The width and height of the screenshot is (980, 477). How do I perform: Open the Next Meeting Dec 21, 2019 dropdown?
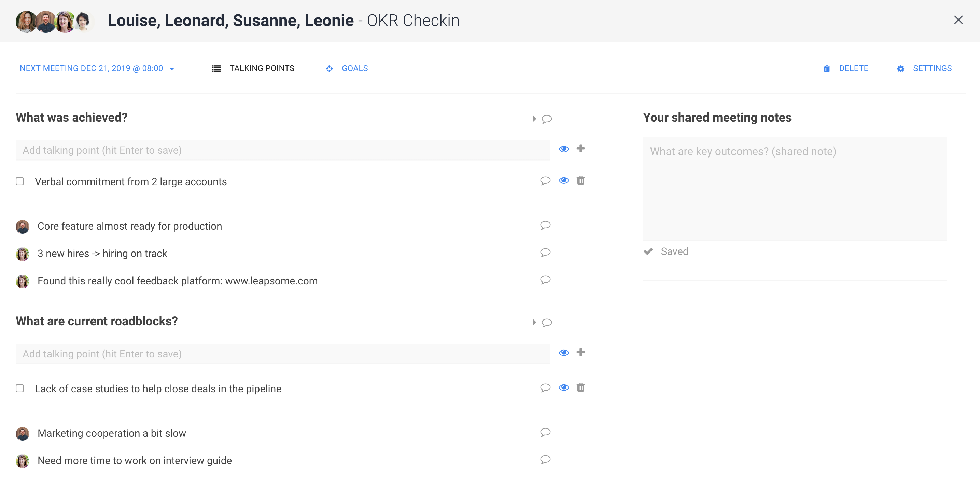(x=97, y=69)
